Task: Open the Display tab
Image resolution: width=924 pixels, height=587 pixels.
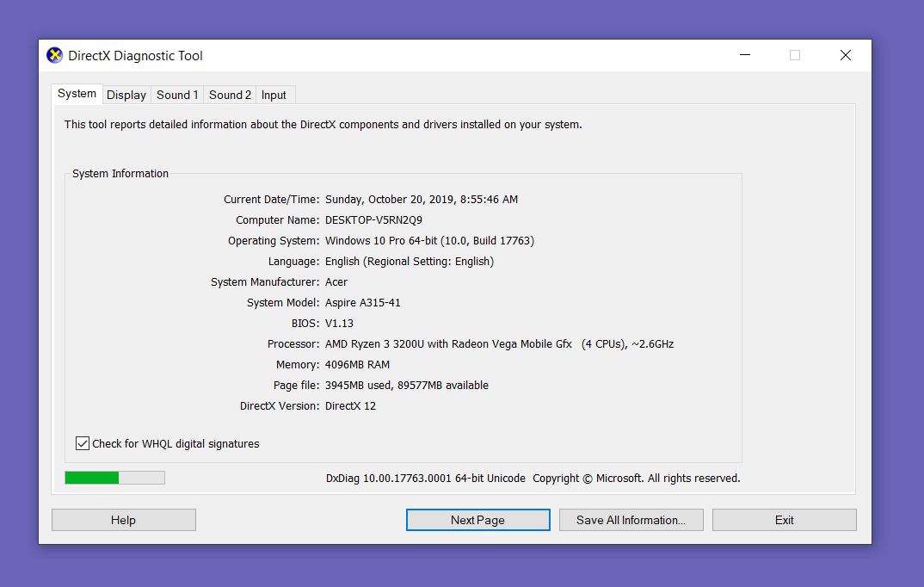Action: click(126, 95)
